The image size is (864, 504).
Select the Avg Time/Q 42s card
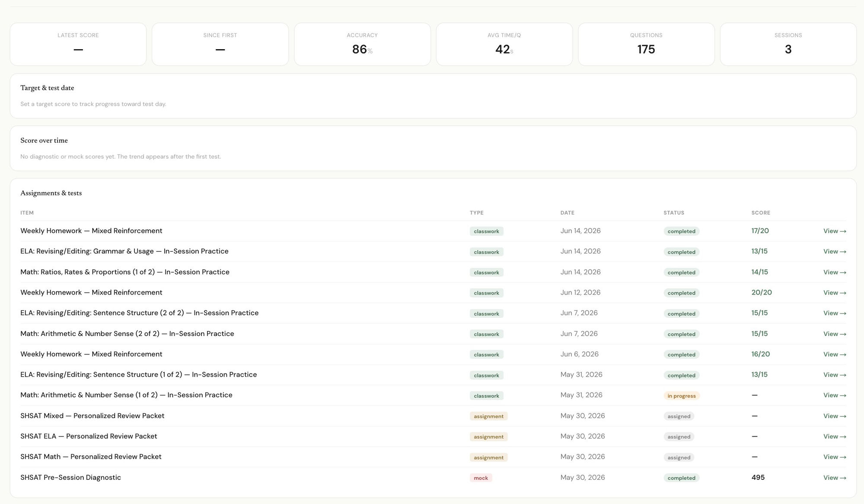tap(504, 44)
